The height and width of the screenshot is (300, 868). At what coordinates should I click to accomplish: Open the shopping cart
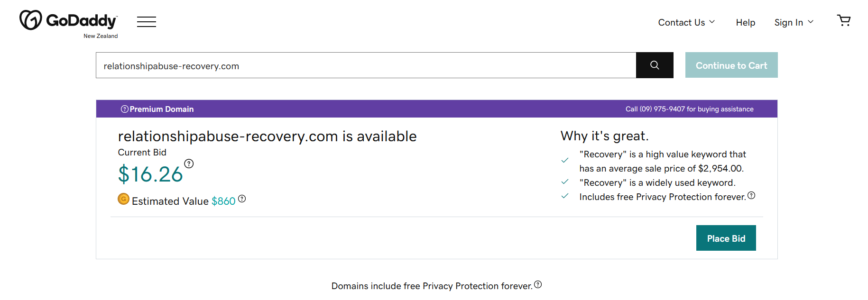click(x=844, y=20)
